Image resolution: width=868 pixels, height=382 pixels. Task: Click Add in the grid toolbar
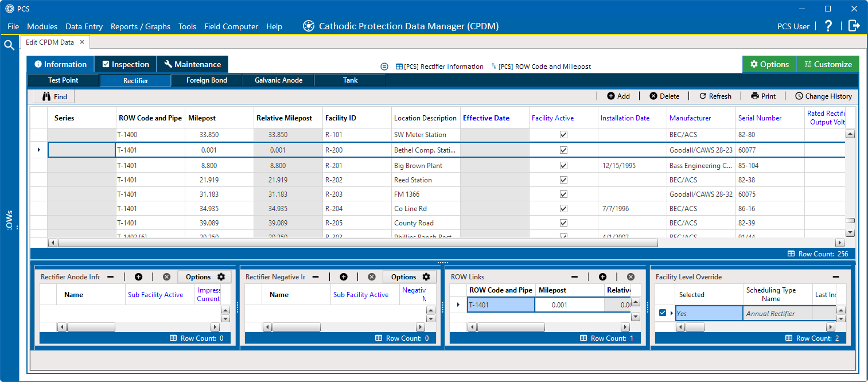618,96
